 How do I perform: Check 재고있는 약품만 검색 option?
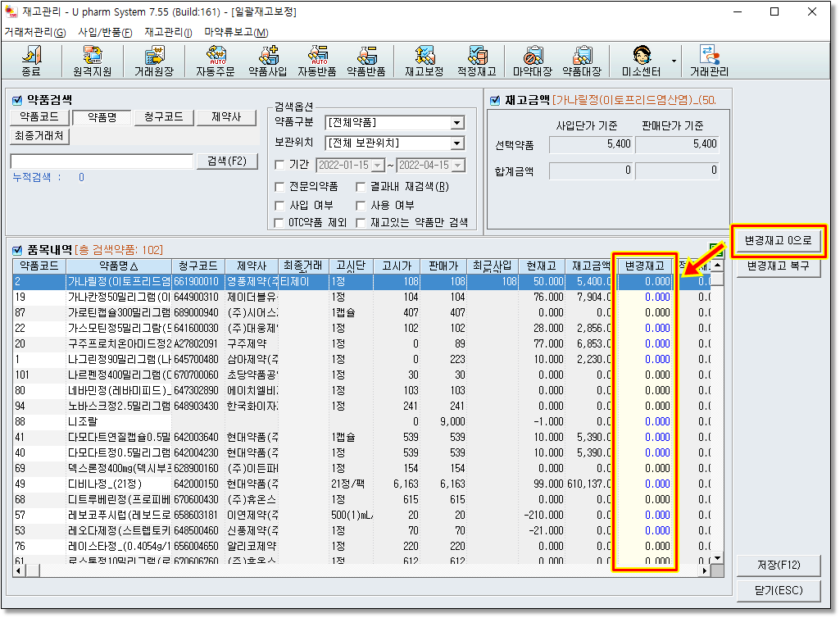pyautogui.click(x=361, y=222)
